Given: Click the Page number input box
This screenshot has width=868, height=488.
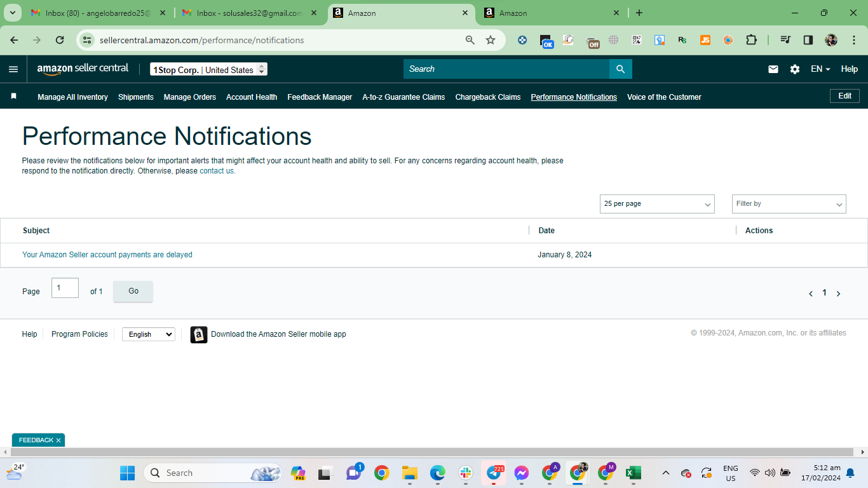Looking at the screenshot, I should [65, 288].
